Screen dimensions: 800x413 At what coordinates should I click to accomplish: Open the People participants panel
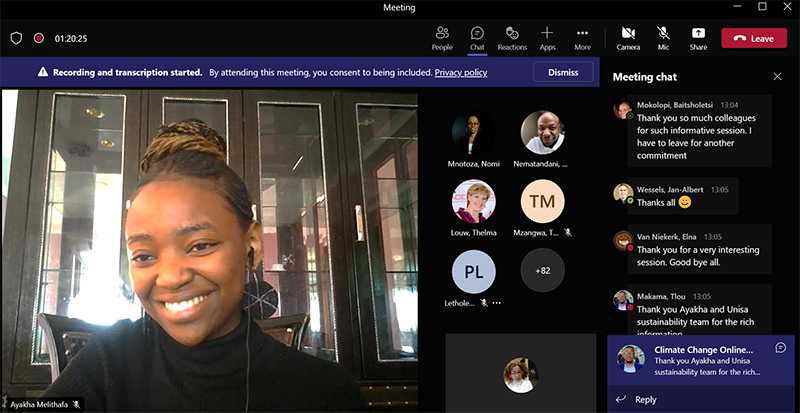click(x=442, y=38)
